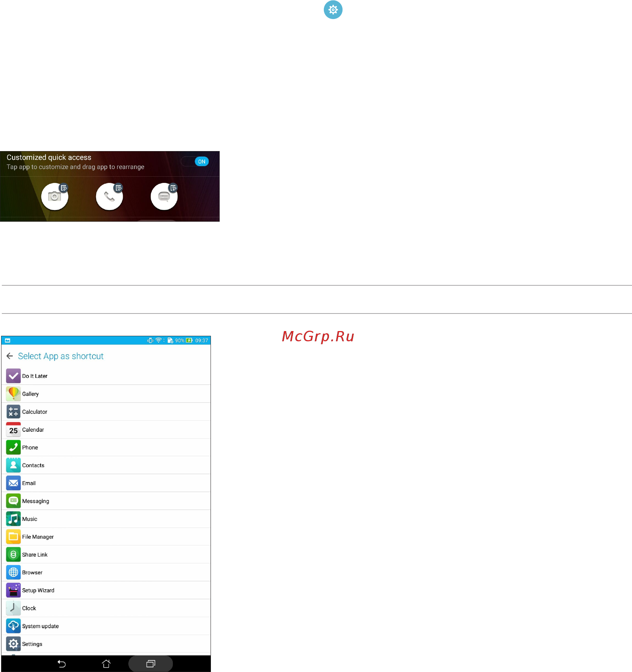Select the File Manager app icon
The image size is (632, 672).
tap(14, 537)
